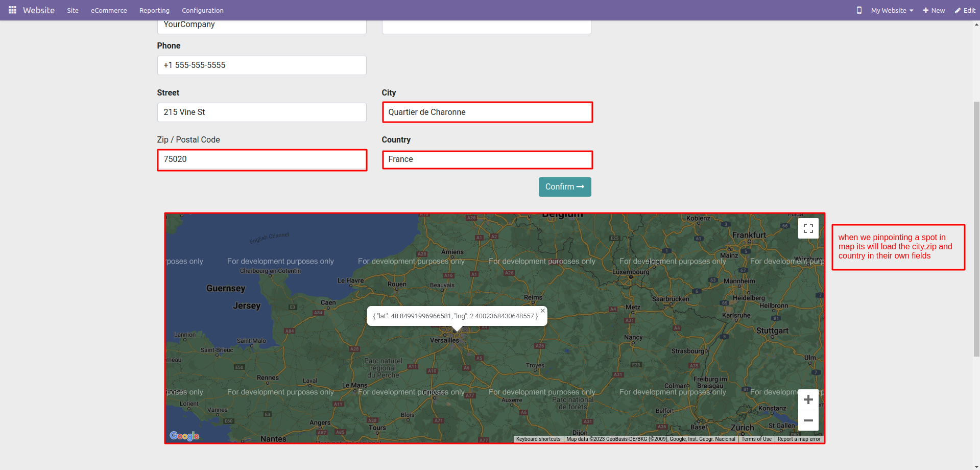Click the Luxembourg label on the map
980x470 pixels.
[631, 272]
